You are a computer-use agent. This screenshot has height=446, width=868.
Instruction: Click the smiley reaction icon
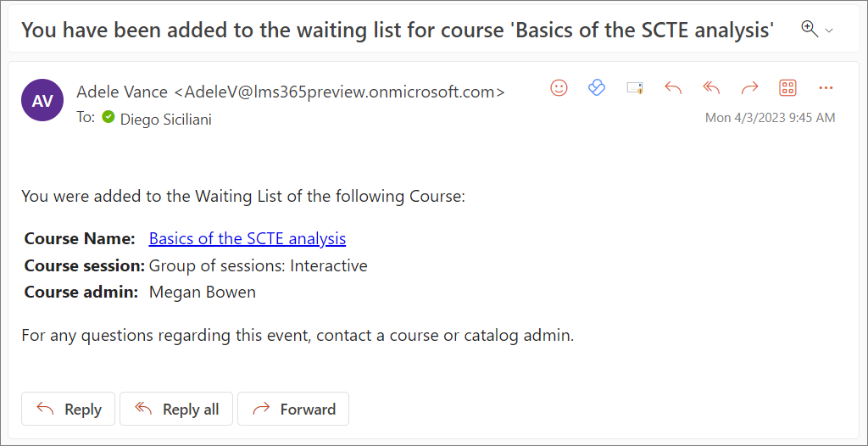(559, 88)
